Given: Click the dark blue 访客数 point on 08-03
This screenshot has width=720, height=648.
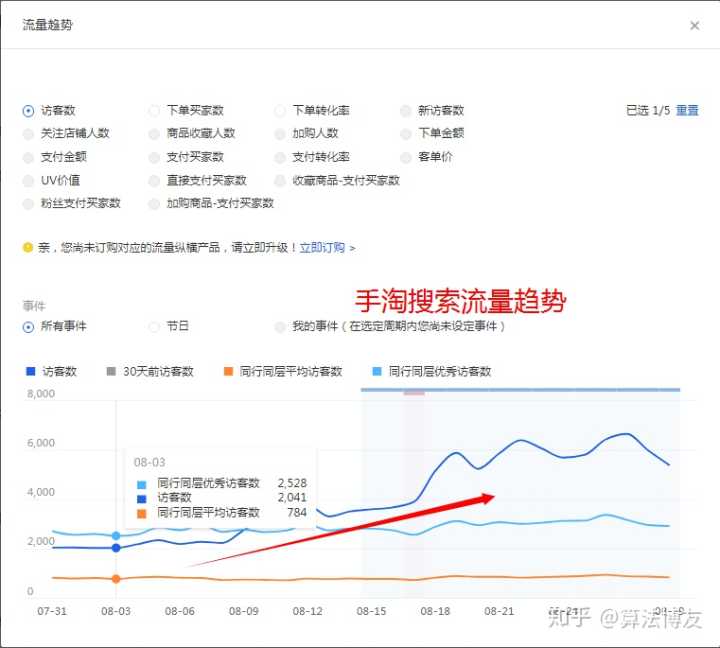Looking at the screenshot, I should (x=116, y=548).
